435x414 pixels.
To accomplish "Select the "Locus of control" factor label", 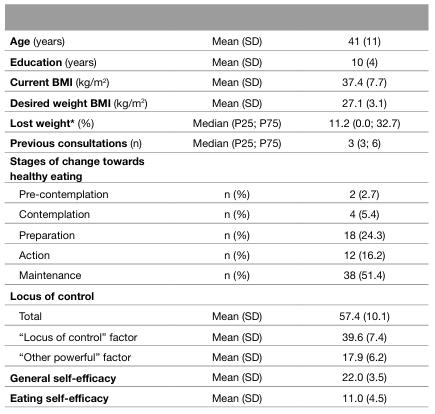I will click(x=78, y=337).
